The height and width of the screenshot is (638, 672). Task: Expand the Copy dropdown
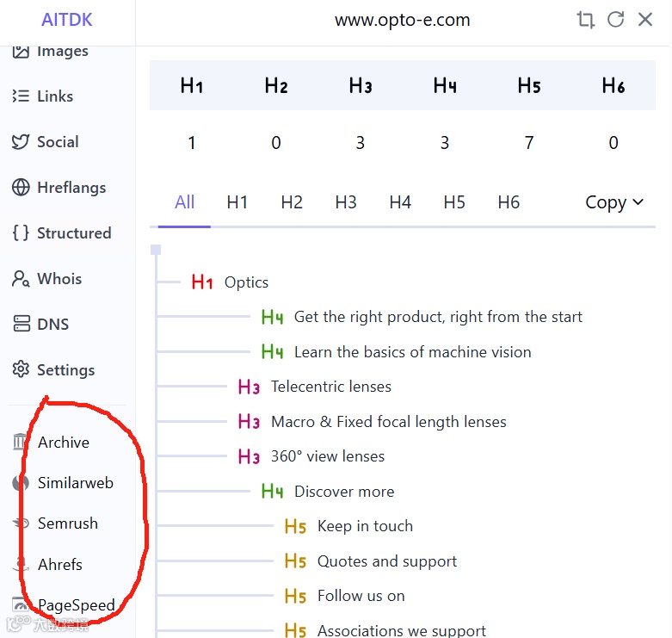tap(614, 202)
